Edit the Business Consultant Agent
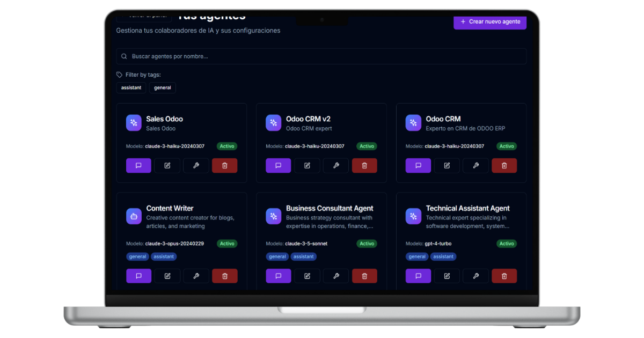 [307, 276]
